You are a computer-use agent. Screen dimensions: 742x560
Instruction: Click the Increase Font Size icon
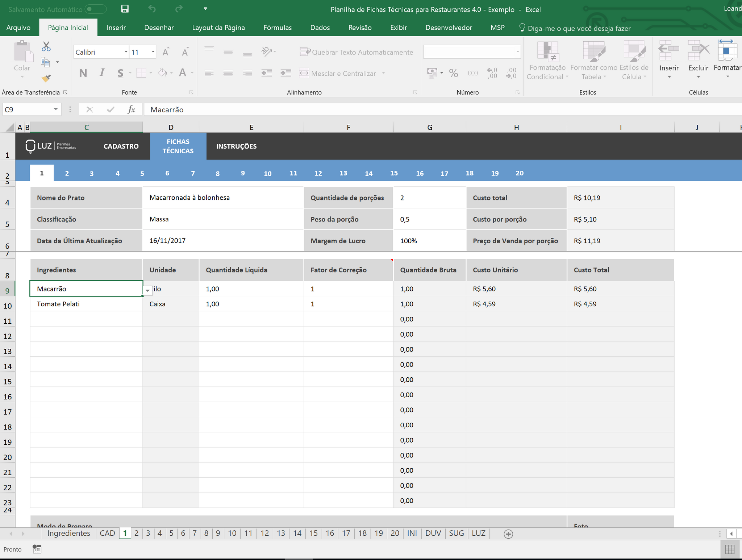click(166, 52)
